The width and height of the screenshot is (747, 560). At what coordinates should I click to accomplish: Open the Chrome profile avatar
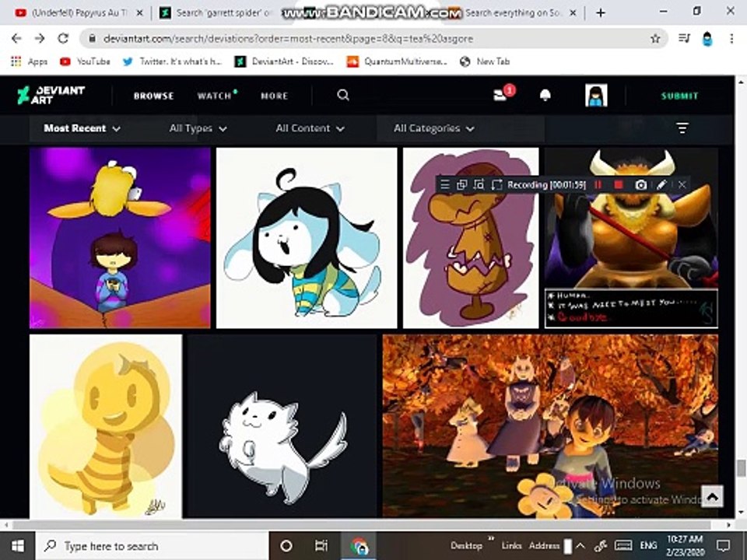(x=707, y=39)
